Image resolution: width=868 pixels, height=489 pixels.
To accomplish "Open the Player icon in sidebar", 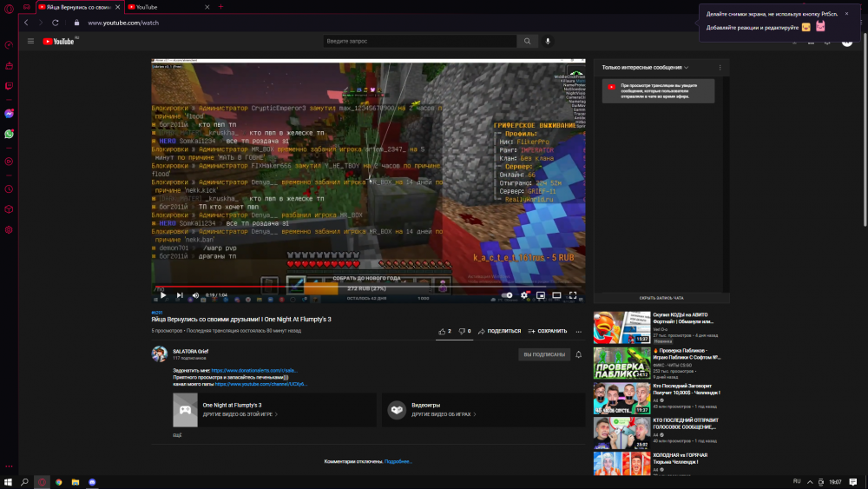I will coord(9,162).
